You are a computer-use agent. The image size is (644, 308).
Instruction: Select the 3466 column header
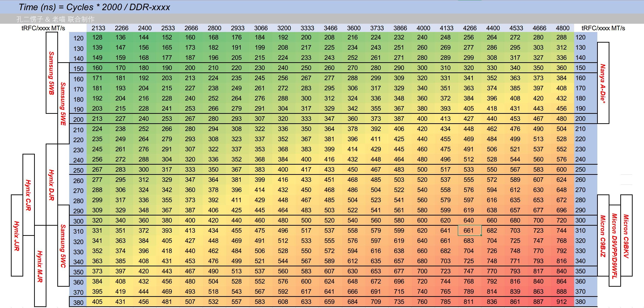tap(331, 28)
